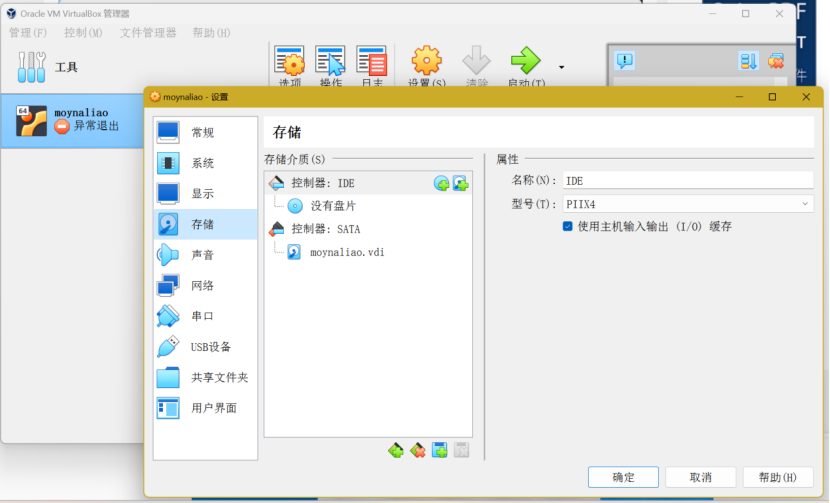The width and height of the screenshot is (830, 503).
Task: Click notification speech-bubble icon in manager
Action: pos(625,61)
